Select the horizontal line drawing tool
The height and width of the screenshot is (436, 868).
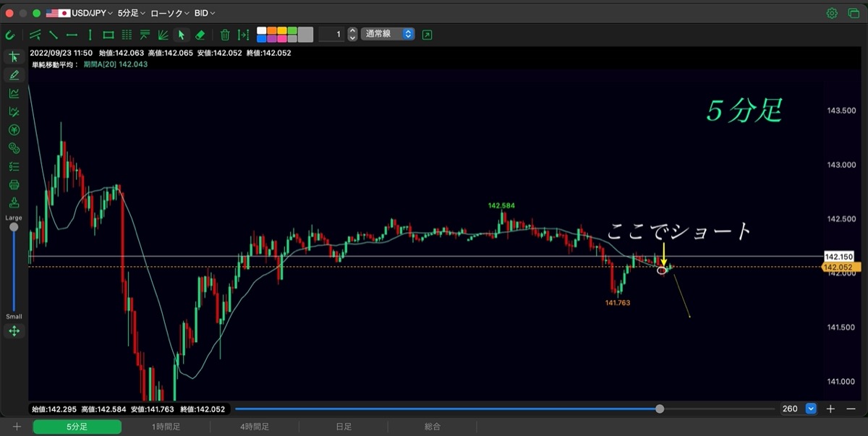72,34
